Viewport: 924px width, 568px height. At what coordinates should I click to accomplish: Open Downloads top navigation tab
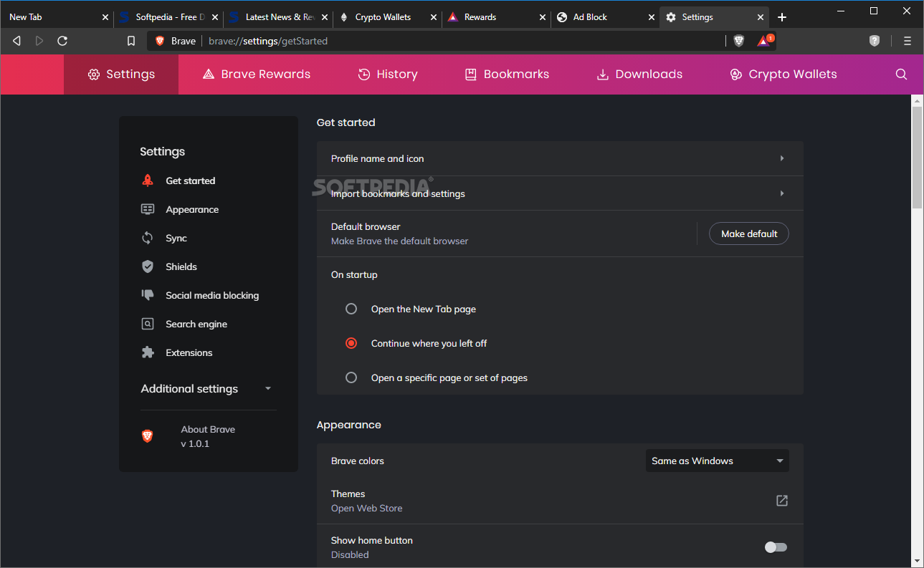(639, 74)
